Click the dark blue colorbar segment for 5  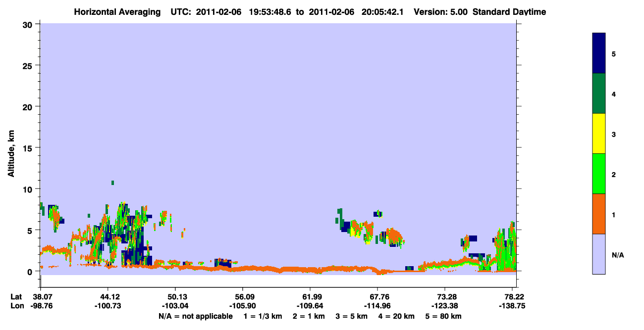[x=599, y=53]
